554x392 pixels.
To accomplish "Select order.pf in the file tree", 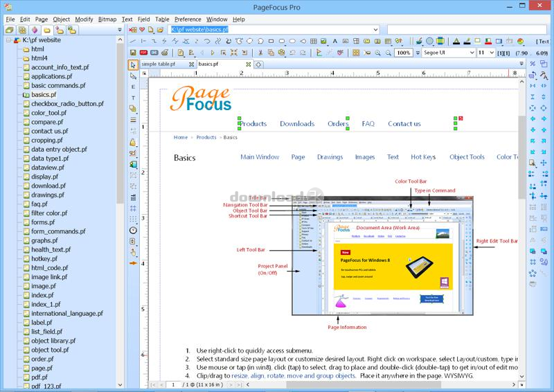I will [42, 359].
